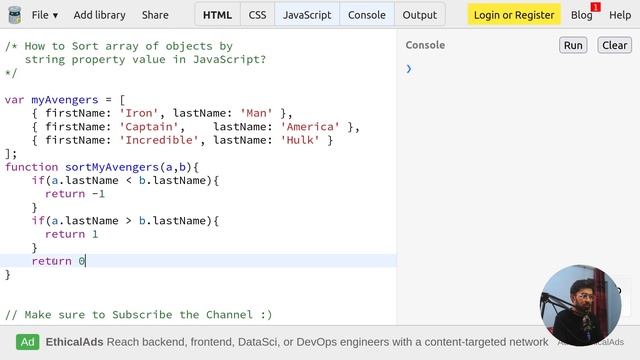Click the red Blog notification badge
Image resolution: width=640 pixels, height=360 pixels.
tap(596, 7)
